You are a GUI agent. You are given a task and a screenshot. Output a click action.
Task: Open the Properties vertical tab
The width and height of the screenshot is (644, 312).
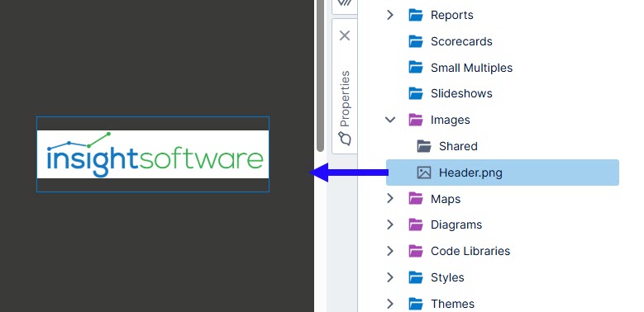(x=345, y=86)
